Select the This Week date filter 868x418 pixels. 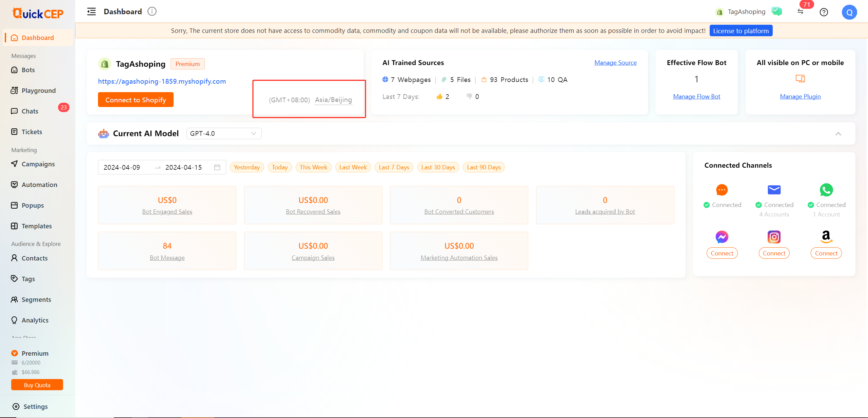coord(313,167)
